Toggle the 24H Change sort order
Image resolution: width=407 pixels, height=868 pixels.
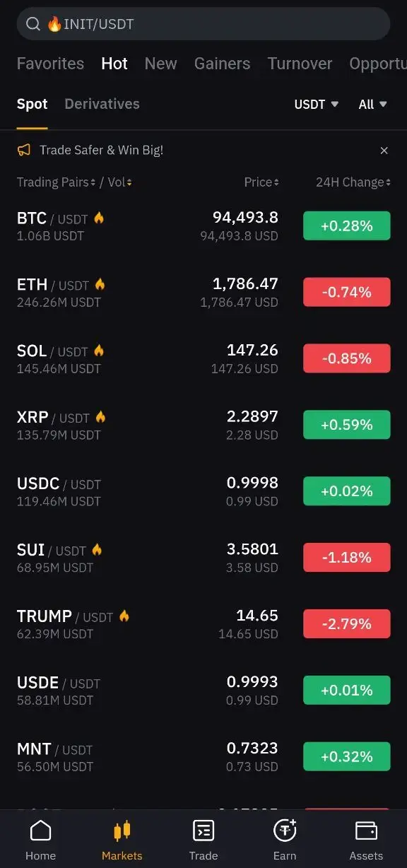(352, 182)
